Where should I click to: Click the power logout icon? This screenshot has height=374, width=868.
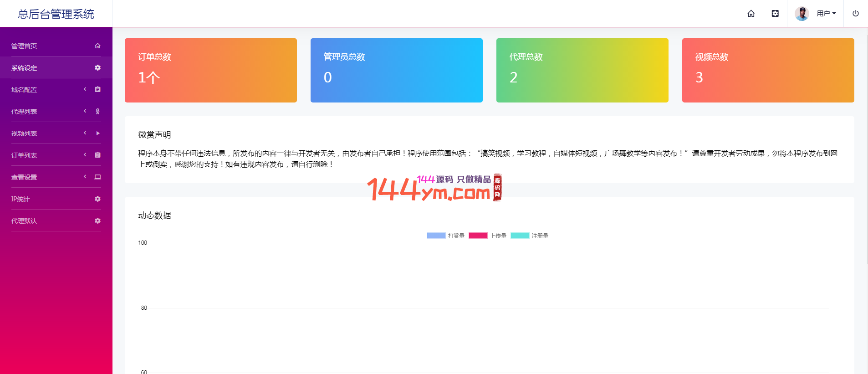pyautogui.click(x=856, y=14)
